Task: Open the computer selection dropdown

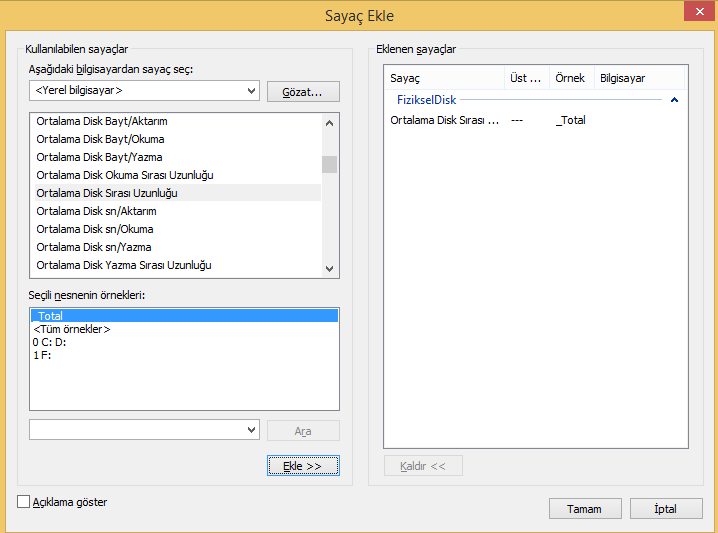Action: tap(251, 91)
